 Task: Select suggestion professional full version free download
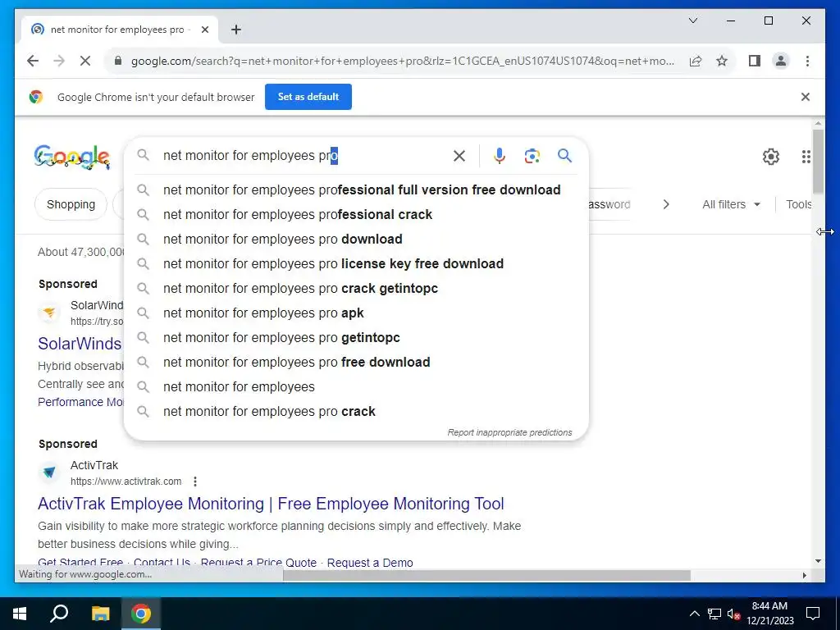click(356, 190)
